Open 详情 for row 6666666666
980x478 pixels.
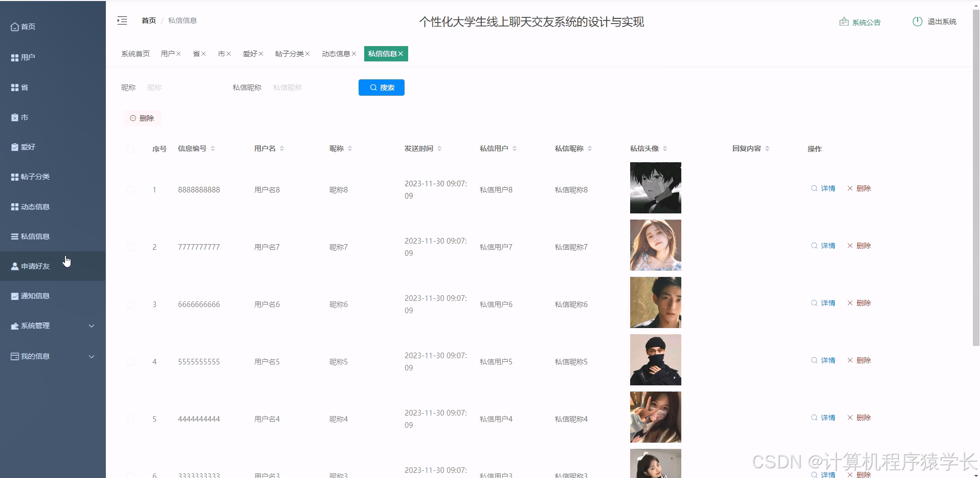[823, 303]
